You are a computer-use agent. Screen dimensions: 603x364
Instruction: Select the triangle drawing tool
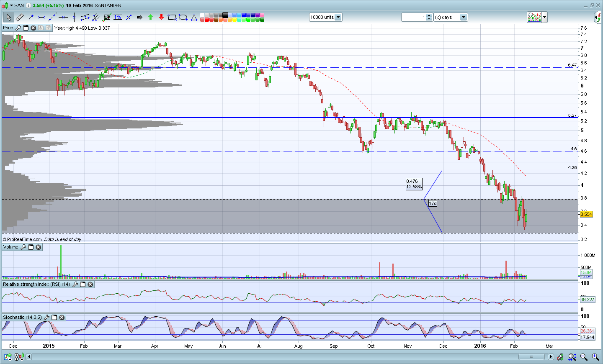point(194,17)
